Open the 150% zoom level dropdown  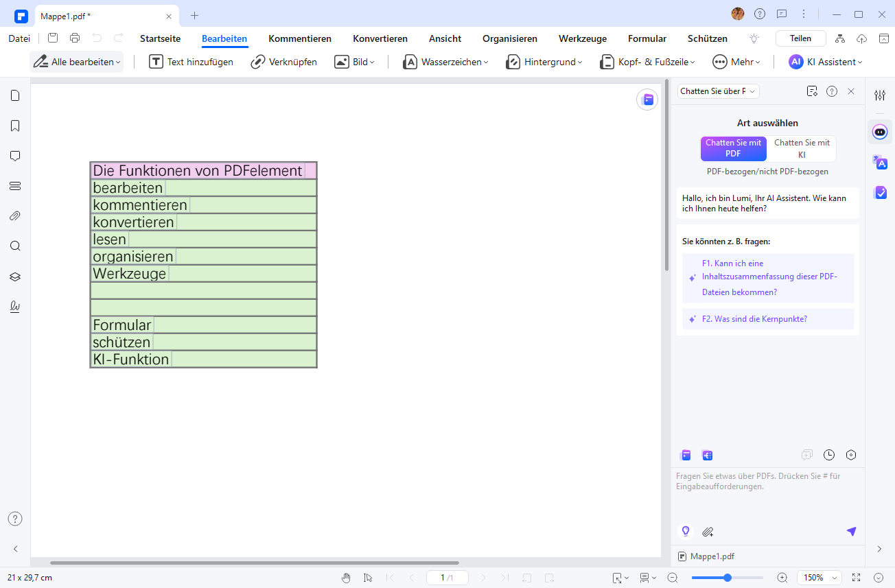tap(820, 578)
